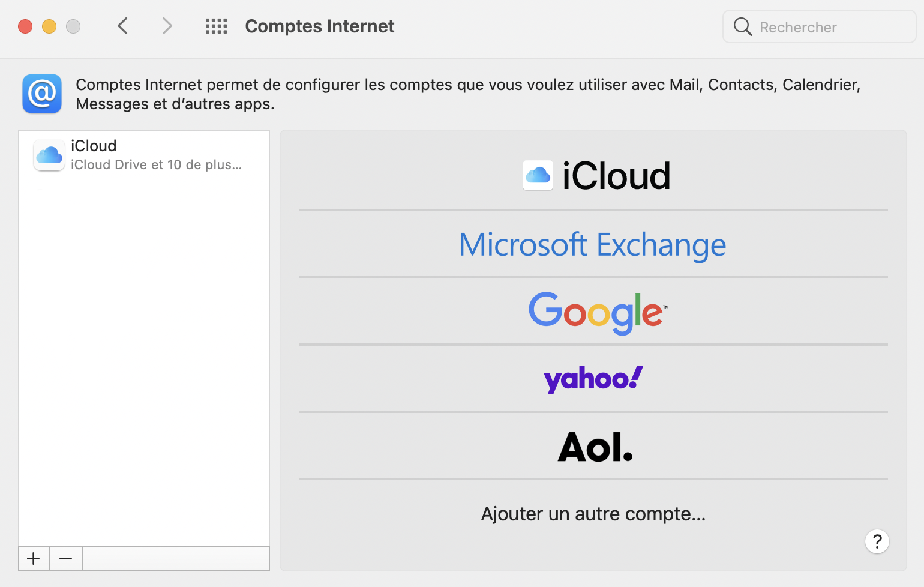Choose Aol account provider
This screenshot has width=924, height=587.
point(595,447)
